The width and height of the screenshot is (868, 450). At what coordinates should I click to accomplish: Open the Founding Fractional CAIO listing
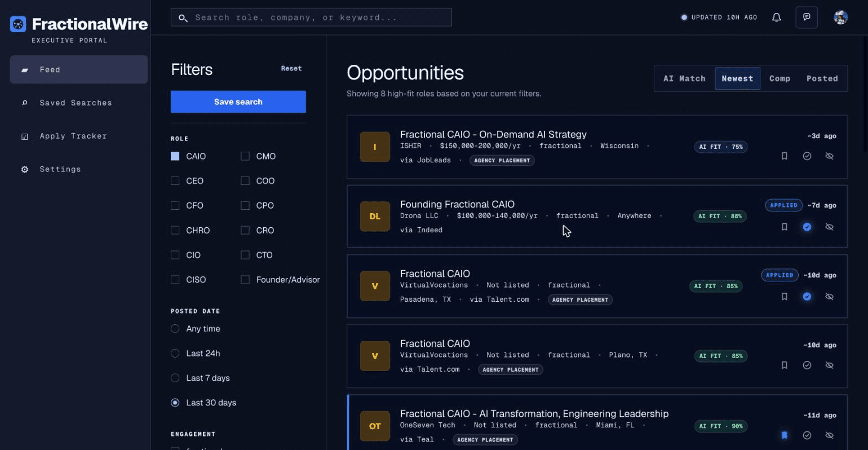pos(457,204)
